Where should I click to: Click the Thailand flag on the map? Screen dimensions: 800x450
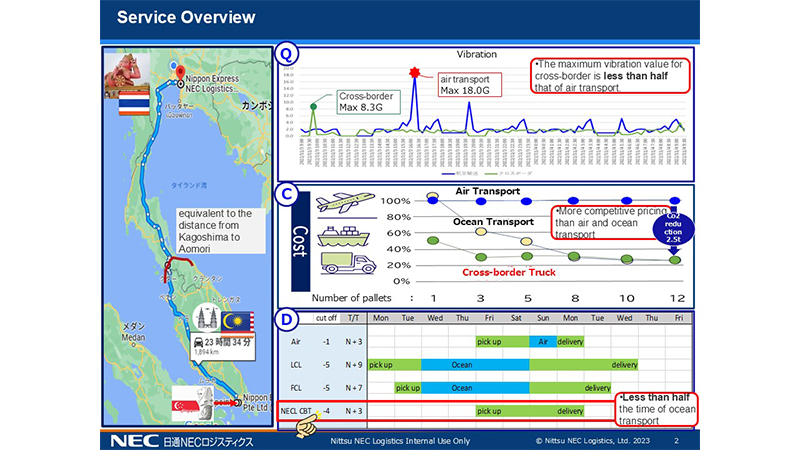pos(134,105)
